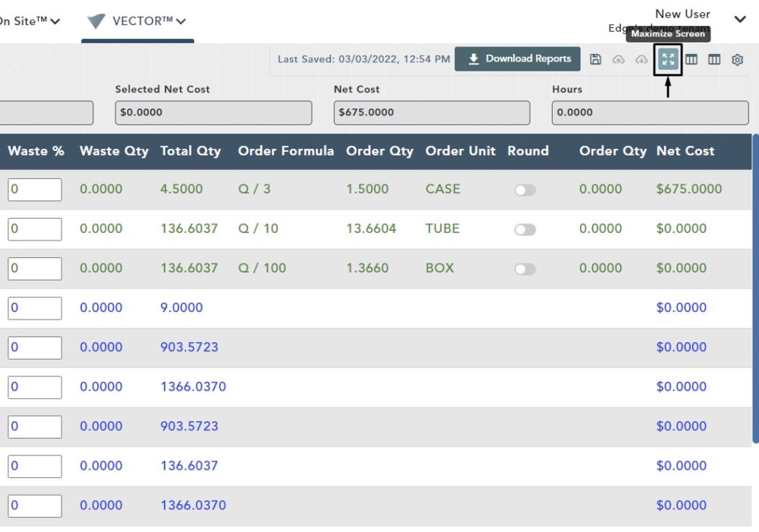Enable Round toggle for the CASE row
Image resolution: width=759 pixels, height=532 pixels.
pos(524,190)
